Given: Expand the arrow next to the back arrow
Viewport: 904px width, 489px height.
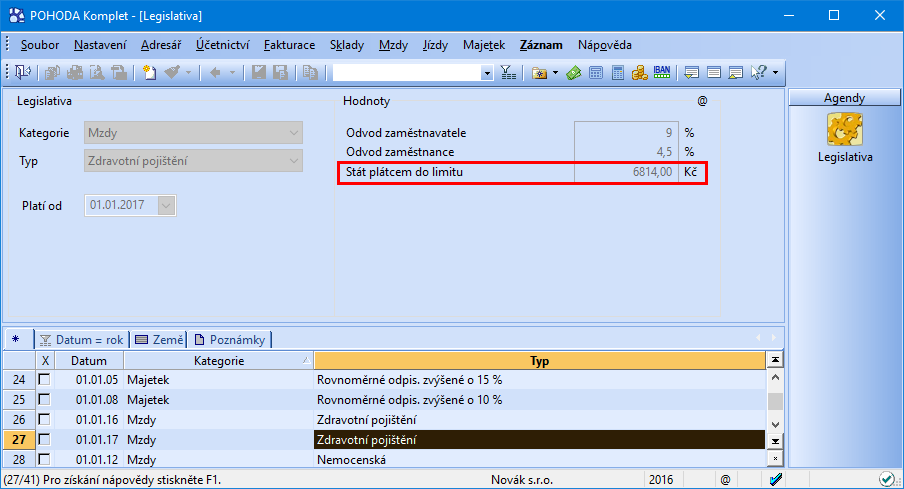Looking at the screenshot, I should click(232, 73).
